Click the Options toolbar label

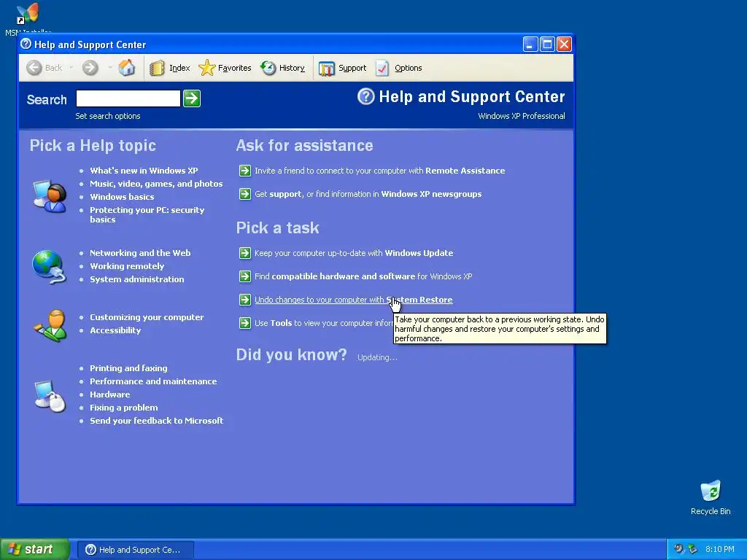(409, 68)
